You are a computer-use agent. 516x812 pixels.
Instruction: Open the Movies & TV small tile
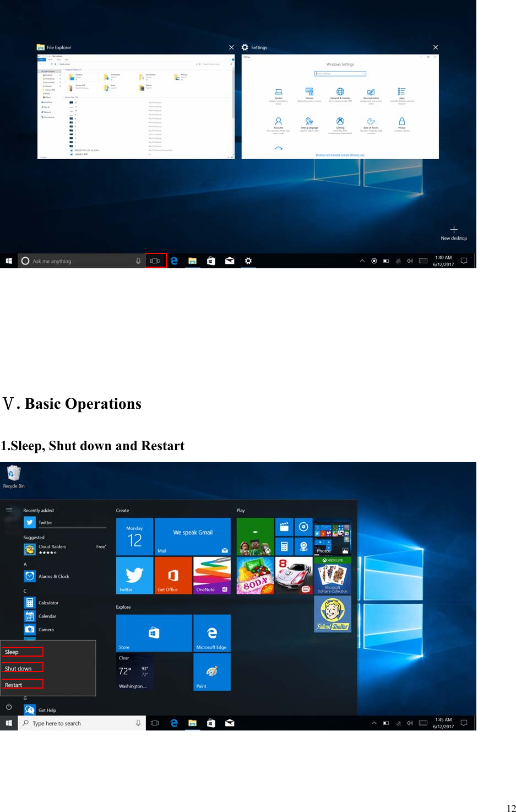click(x=284, y=527)
